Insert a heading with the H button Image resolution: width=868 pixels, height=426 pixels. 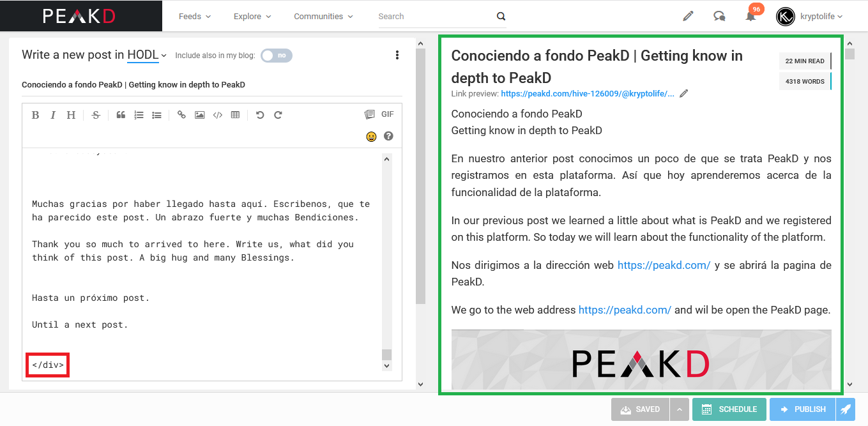pyautogui.click(x=71, y=115)
